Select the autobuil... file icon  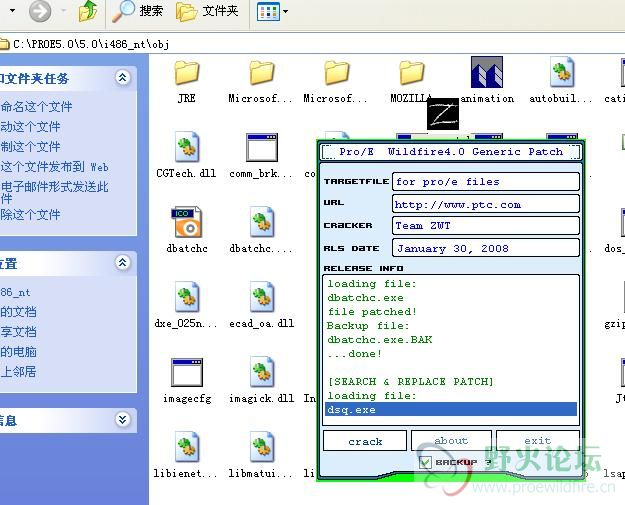(x=562, y=72)
